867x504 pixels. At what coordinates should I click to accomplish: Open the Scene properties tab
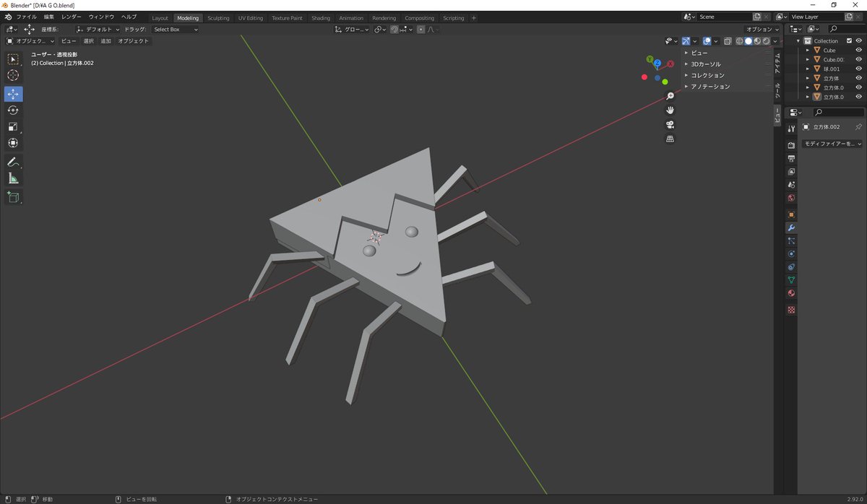[791, 185]
